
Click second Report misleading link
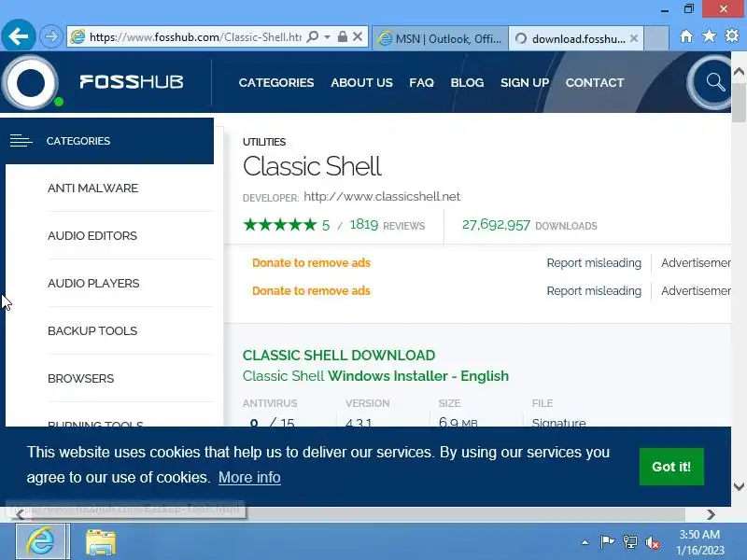[594, 291]
